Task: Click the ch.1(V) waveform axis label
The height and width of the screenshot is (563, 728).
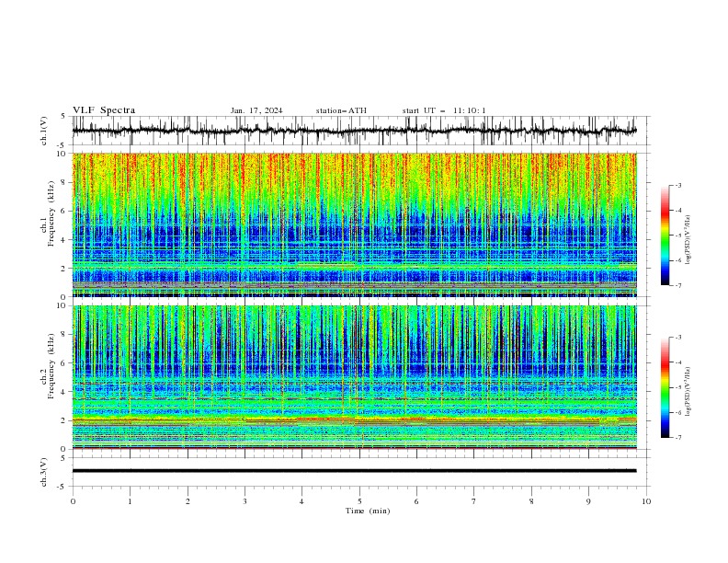Action: coord(44,131)
